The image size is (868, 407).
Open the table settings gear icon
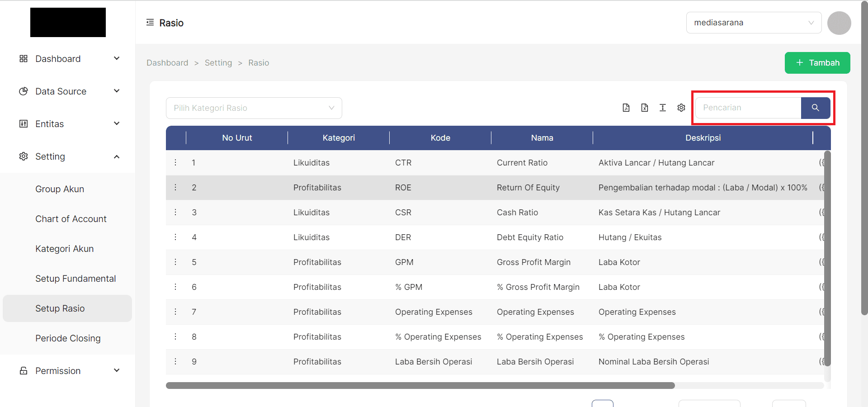(x=681, y=108)
